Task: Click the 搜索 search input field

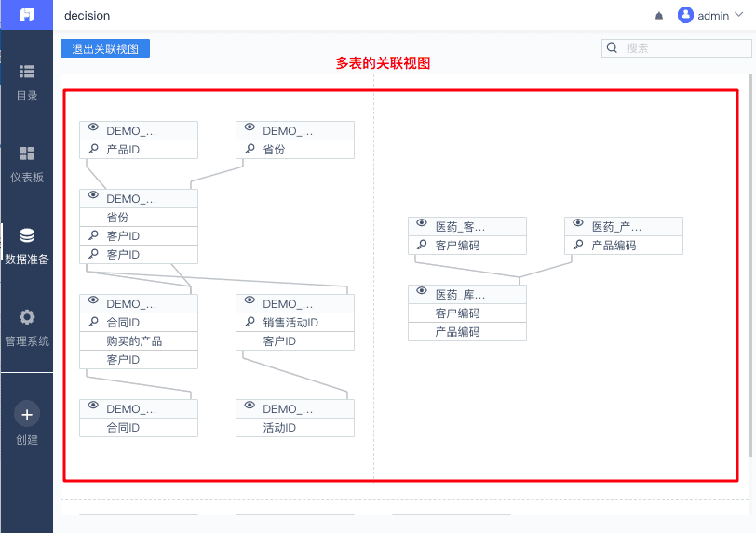Action: pos(677,48)
